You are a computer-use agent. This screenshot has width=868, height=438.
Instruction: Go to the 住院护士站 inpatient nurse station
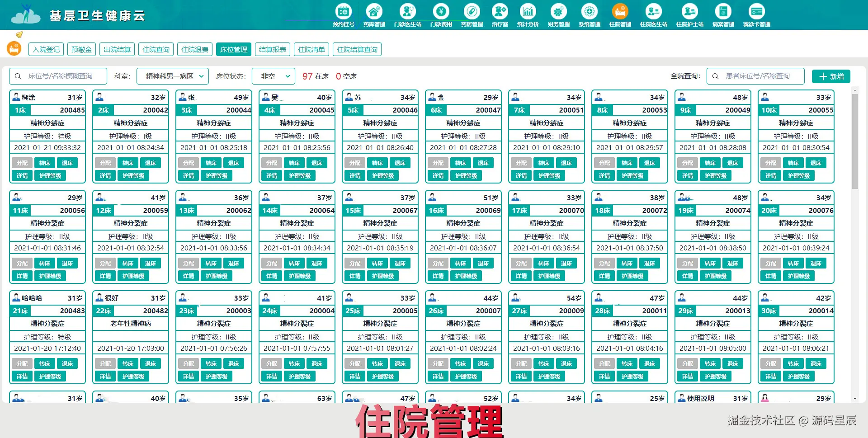coord(690,15)
